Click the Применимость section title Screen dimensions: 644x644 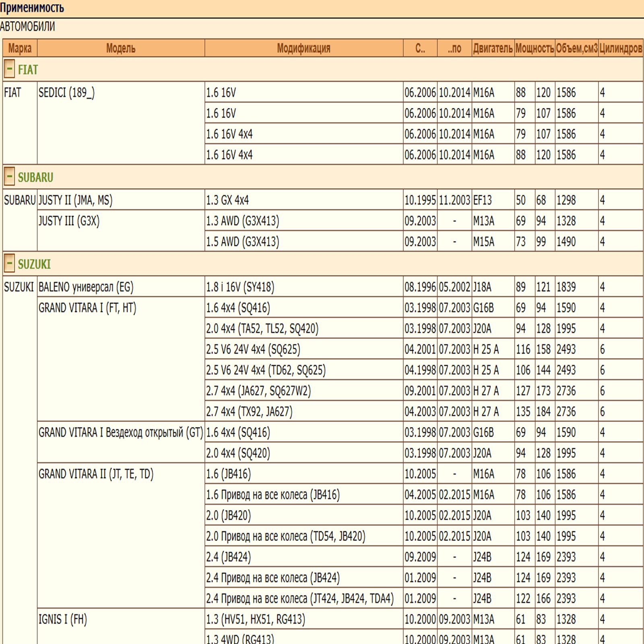tap(32, 8)
